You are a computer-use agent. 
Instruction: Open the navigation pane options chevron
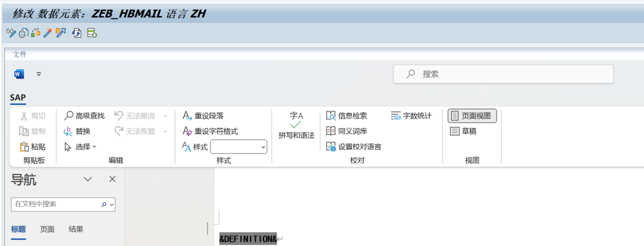tap(88, 179)
